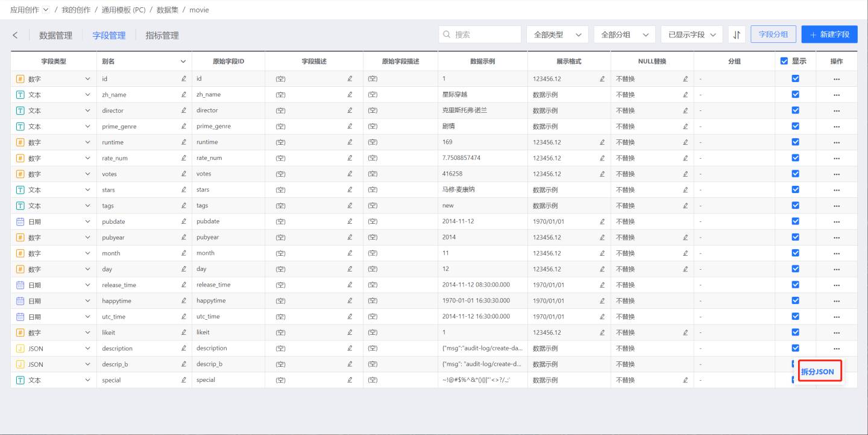
Task: Edit field description for the director row
Action: click(x=350, y=111)
